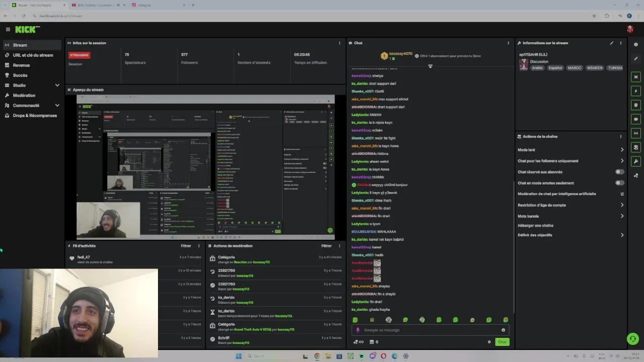Click the Kick logo

(x=27, y=30)
